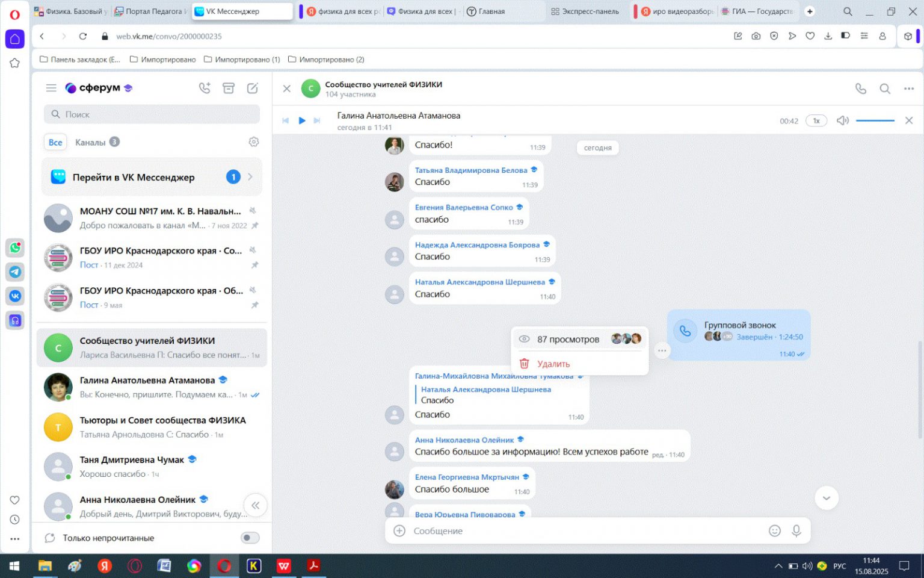Viewport: 924px width, 578px height.
Task: Open the emoji picker in message field
Action: [x=775, y=530]
